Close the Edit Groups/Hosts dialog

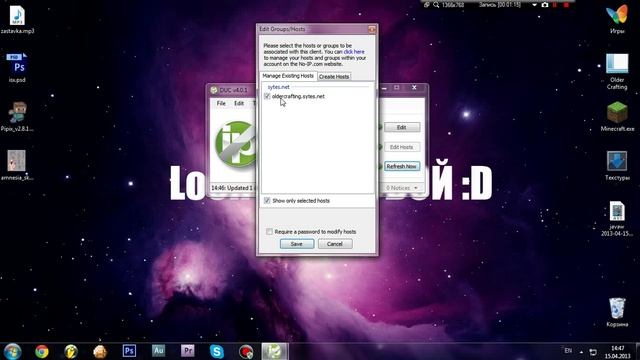pos(371,29)
